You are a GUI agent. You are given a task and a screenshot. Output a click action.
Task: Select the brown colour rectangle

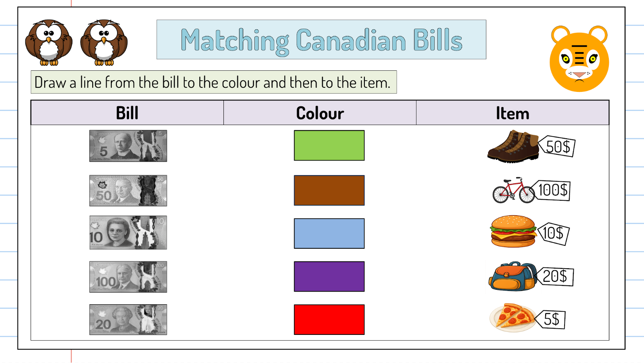coord(329,190)
